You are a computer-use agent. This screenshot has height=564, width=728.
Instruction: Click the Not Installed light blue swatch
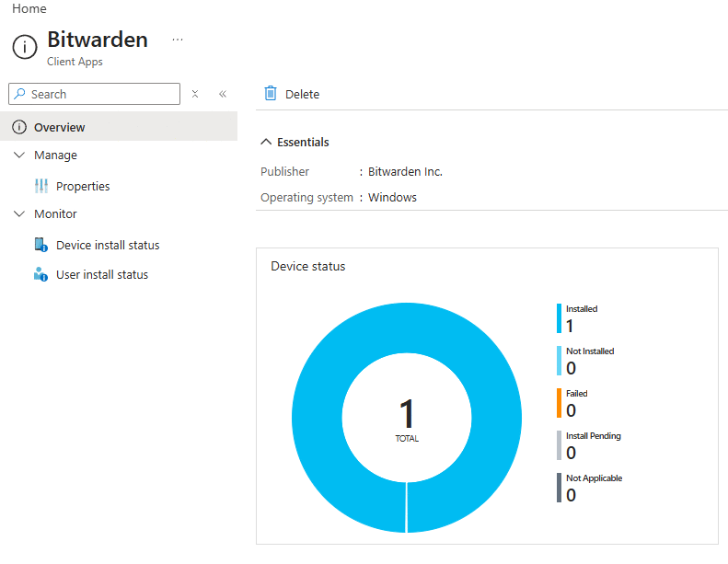click(559, 361)
